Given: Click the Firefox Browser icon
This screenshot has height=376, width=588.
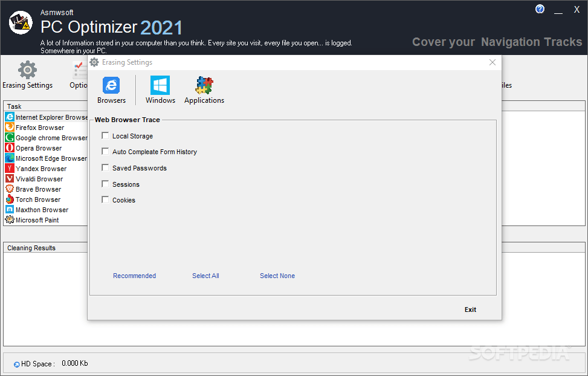Looking at the screenshot, I should tap(10, 127).
